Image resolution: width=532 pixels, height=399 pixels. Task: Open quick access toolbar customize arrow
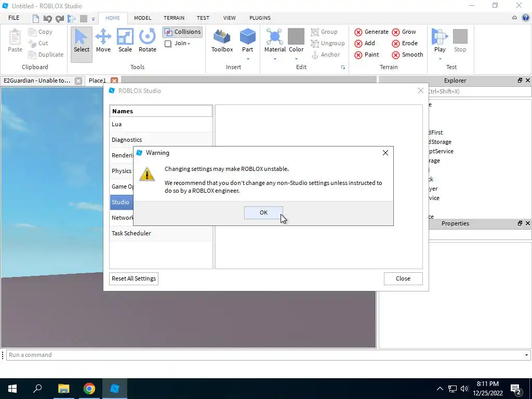point(93,19)
